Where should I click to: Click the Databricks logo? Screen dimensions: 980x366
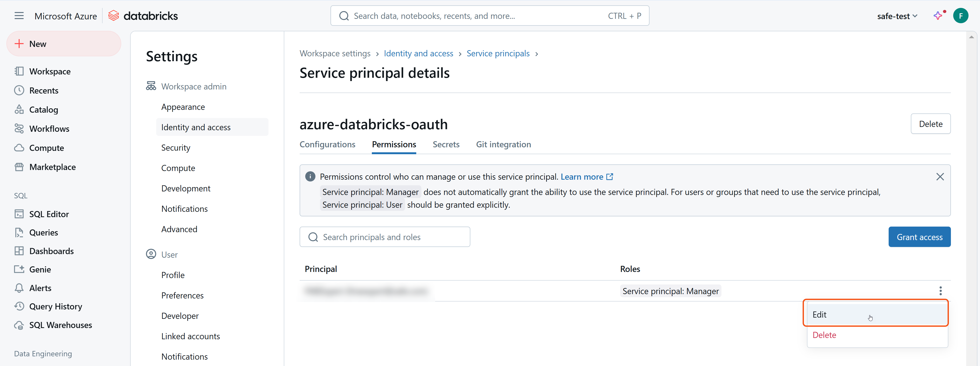[143, 16]
